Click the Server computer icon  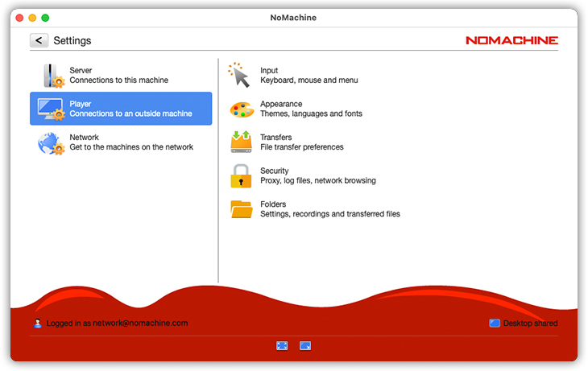pyautogui.click(x=53, y=76)
